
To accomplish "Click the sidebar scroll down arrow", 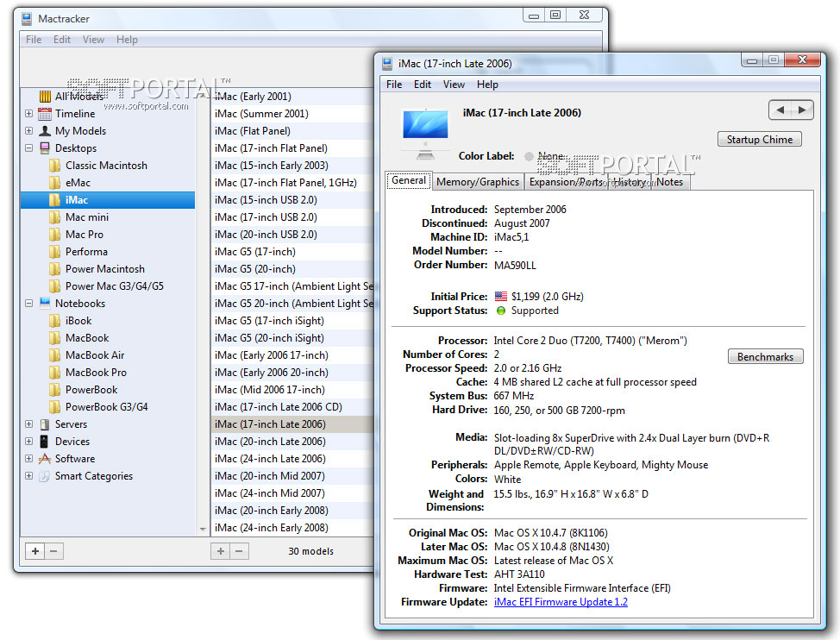I will [x=203, y=529].
